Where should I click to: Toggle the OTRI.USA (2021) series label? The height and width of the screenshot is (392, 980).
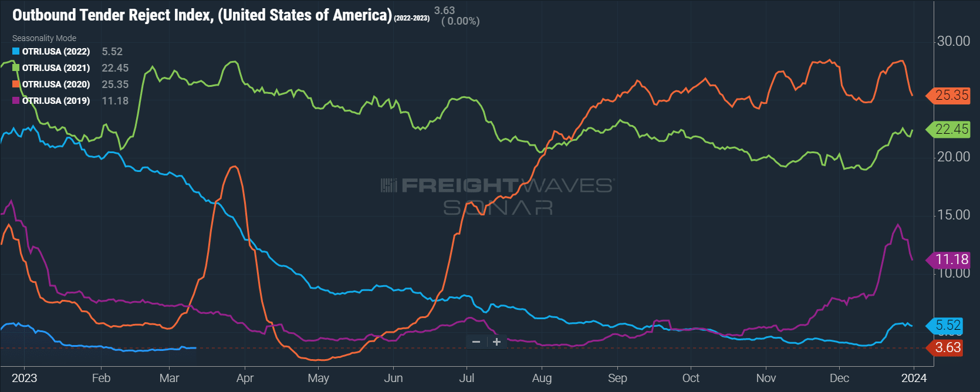click(x=56, y=68)
